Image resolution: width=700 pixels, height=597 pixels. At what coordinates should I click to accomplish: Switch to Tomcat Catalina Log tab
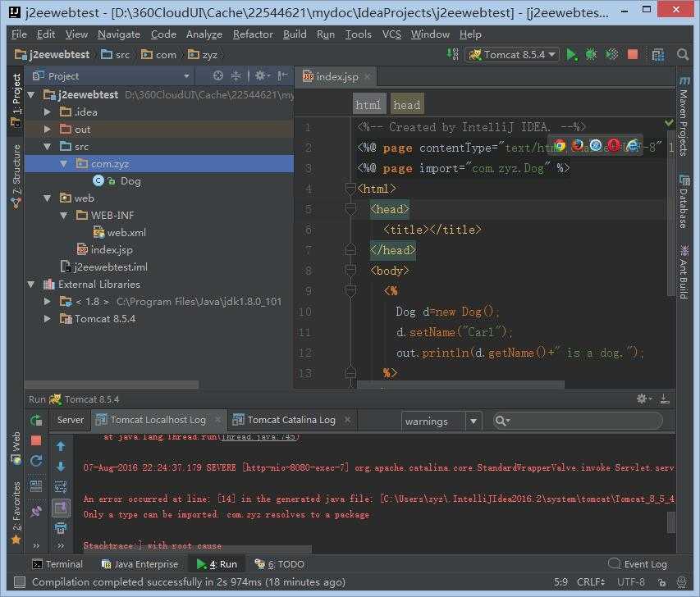(291, 420)
